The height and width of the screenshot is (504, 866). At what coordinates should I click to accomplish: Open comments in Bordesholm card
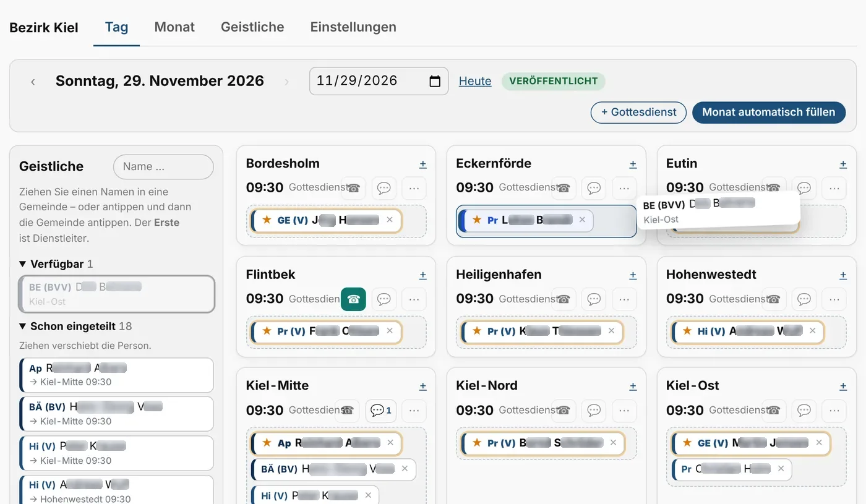point(384,188)
